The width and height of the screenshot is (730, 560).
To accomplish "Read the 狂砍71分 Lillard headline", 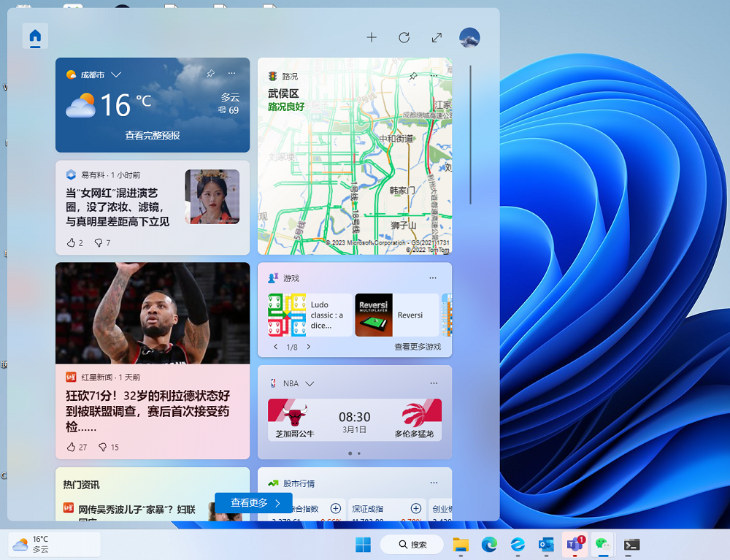I will point(147,411).
